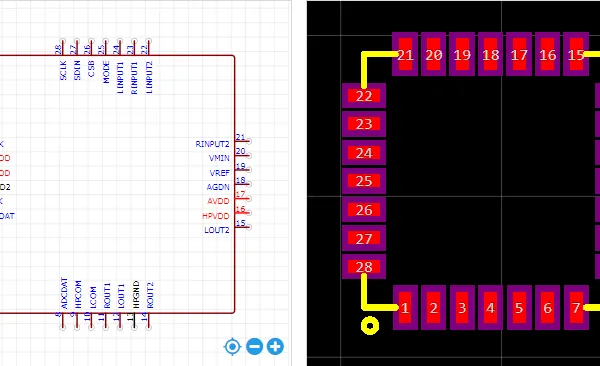600x366 pixels.
Task: Click the SCLK pin label
Action: (x=63, y=70)
